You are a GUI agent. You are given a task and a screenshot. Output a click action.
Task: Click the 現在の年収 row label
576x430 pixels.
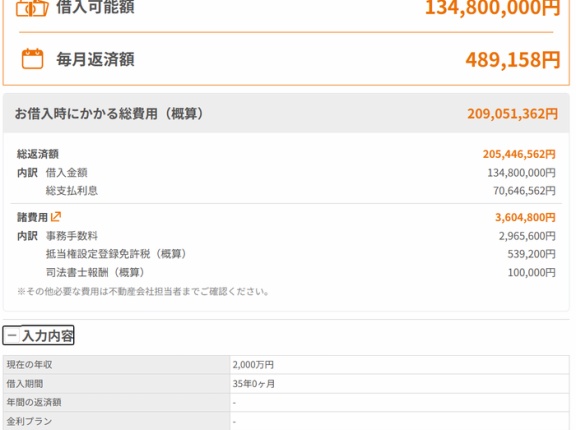(x=29, y=365)
